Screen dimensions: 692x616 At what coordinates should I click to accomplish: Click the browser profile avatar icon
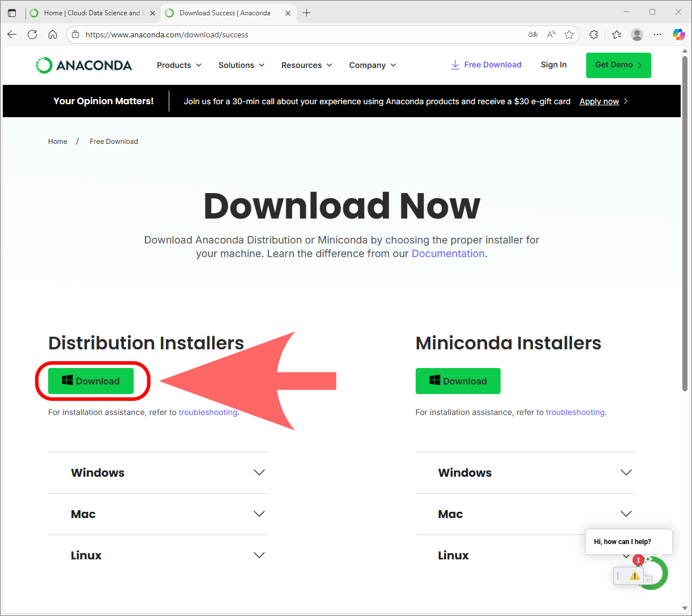[x=637, y=35]
